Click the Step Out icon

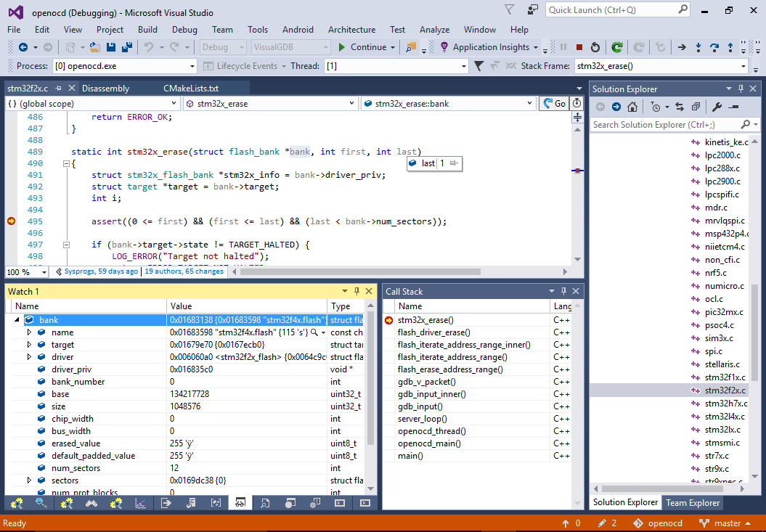pos(730,47)
